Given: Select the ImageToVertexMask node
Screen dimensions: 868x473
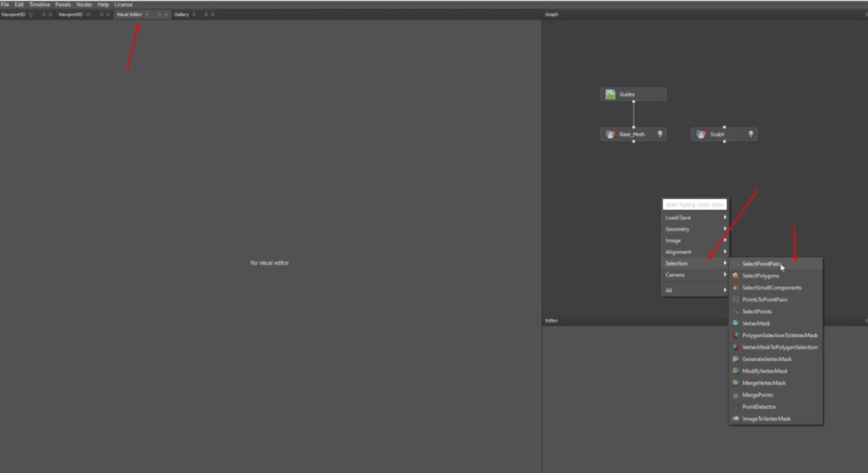Looking at the screenshot, I should 765,418.
